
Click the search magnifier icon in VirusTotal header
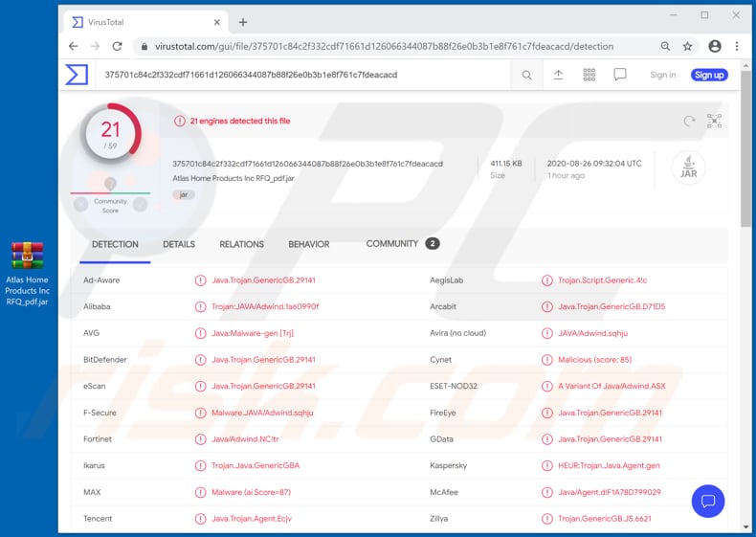[527, 76]
